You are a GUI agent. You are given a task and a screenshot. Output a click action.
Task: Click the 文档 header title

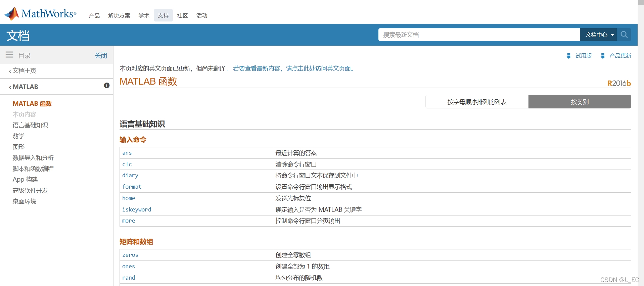(x=18, y=35)
